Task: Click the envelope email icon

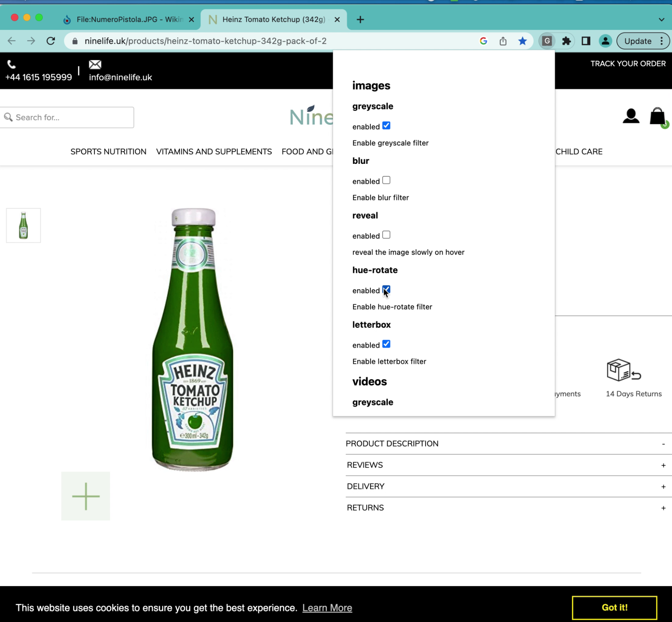Action: [x=95, y=64]
